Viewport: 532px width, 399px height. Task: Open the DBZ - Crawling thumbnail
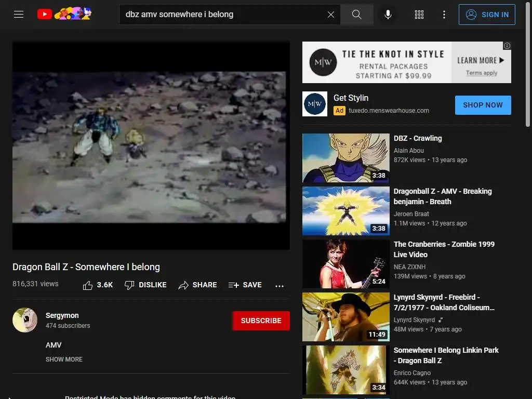pos(345,158)
